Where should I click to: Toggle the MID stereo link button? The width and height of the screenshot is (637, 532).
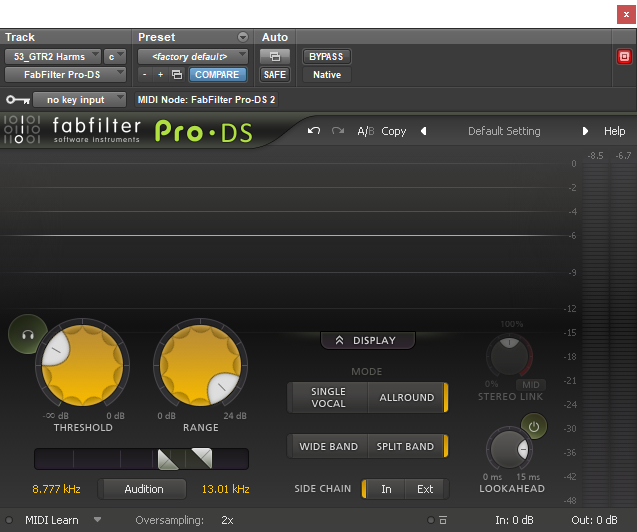coord(531,385)
